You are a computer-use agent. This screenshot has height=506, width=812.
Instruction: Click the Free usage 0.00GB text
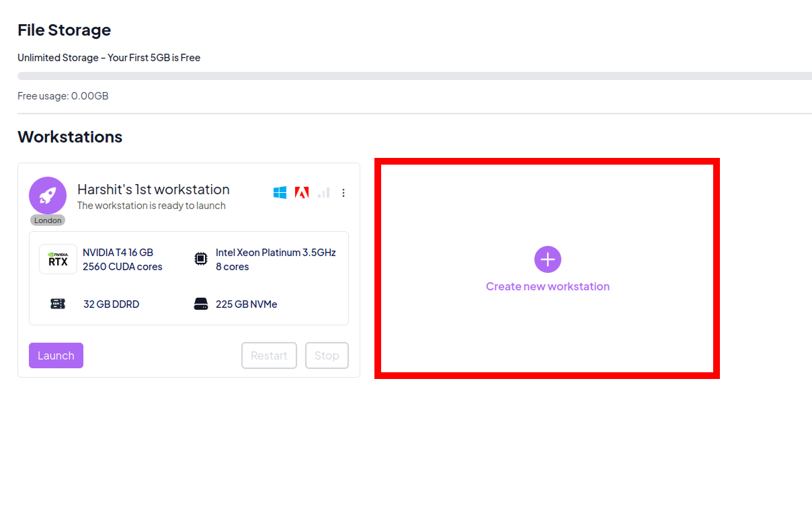tap(63, 96)
